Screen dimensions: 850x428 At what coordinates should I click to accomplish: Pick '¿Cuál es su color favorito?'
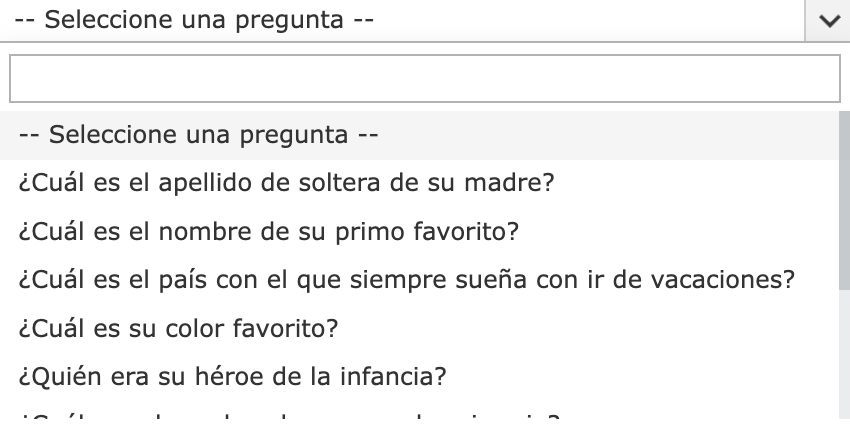[180, 328]
